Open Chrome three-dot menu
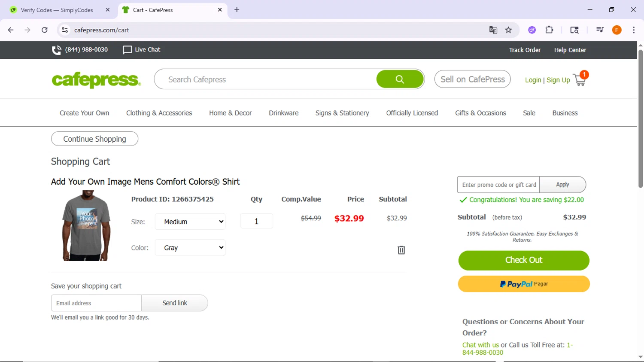This screenshot has width=644, height=362. [633, 30]
